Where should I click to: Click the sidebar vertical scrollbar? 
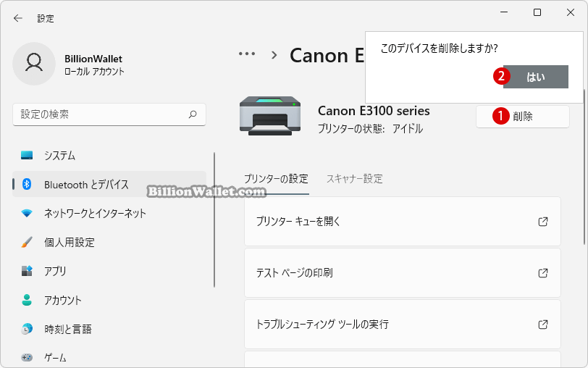[214, 219]
